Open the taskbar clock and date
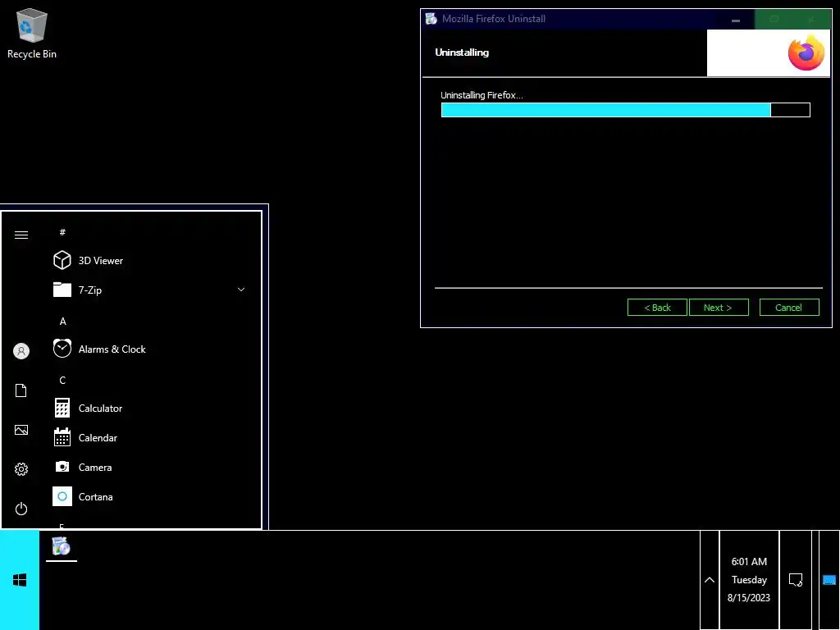The image size is (840, 630). pos(749,580)
